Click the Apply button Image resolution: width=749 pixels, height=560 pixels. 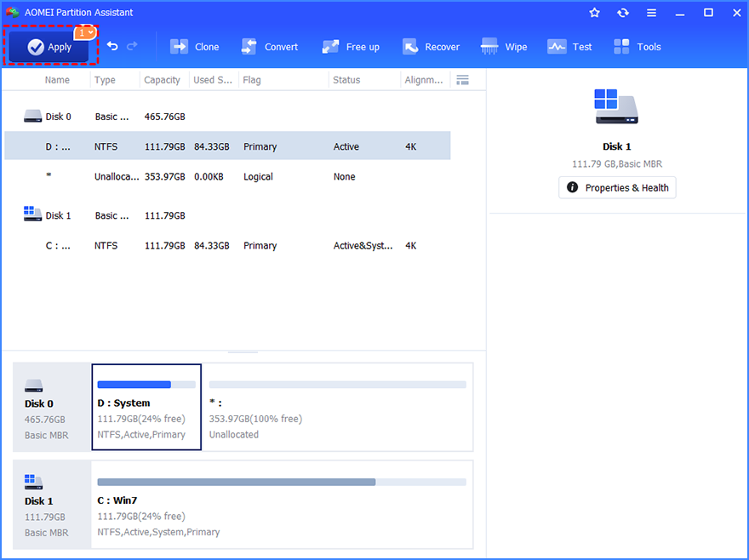click(x=49, y=47)
